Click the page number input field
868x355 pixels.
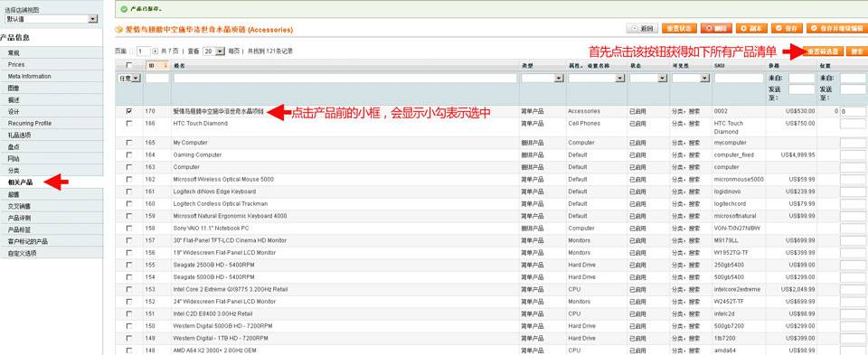point(144,51)
